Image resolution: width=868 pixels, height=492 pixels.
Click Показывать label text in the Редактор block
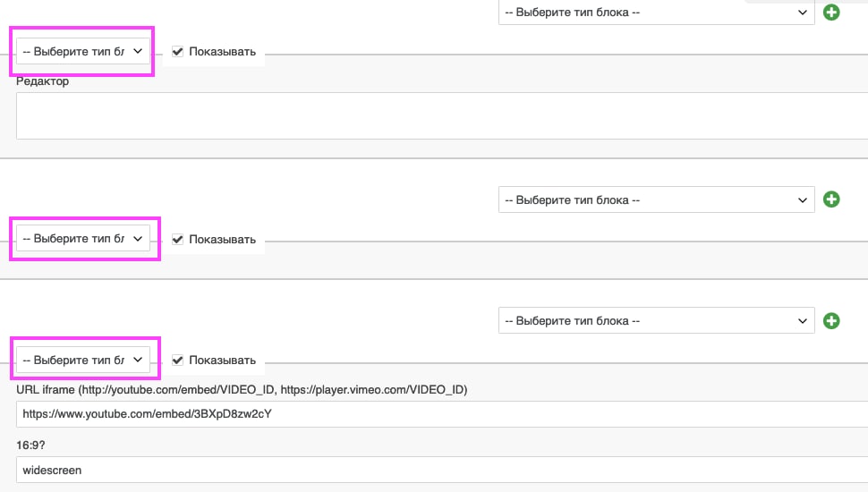click(x=222, y=52)
